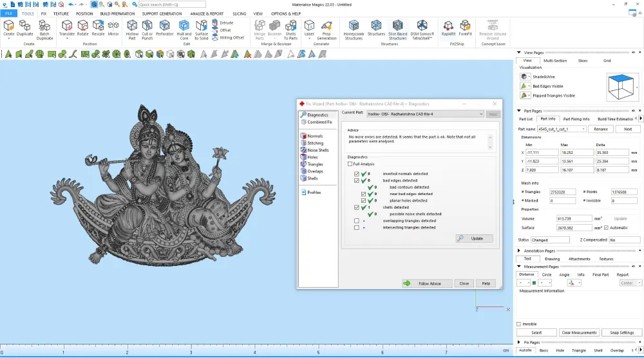Click the Create part tool icon
The height and width of the screenshot is (358, 644).
coord(8,29)
